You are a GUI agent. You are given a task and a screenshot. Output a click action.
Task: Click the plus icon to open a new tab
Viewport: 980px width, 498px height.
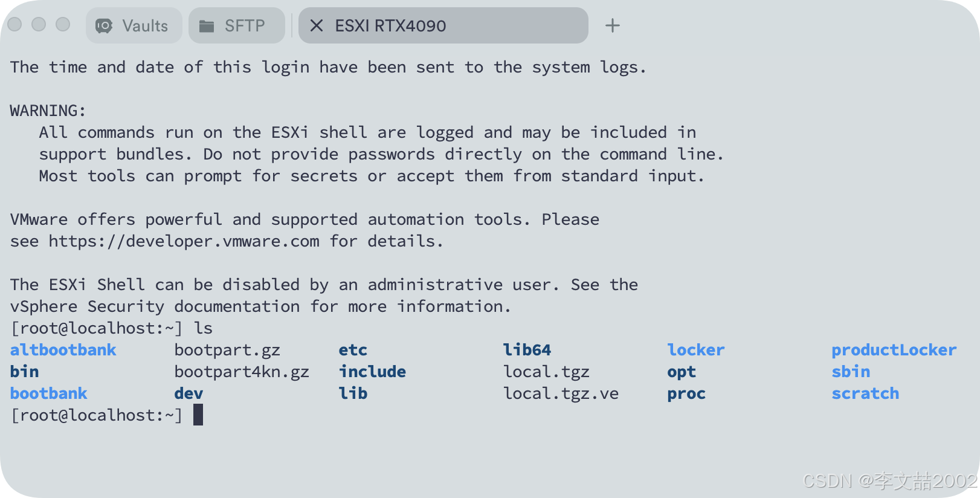(x=613, y=25)
